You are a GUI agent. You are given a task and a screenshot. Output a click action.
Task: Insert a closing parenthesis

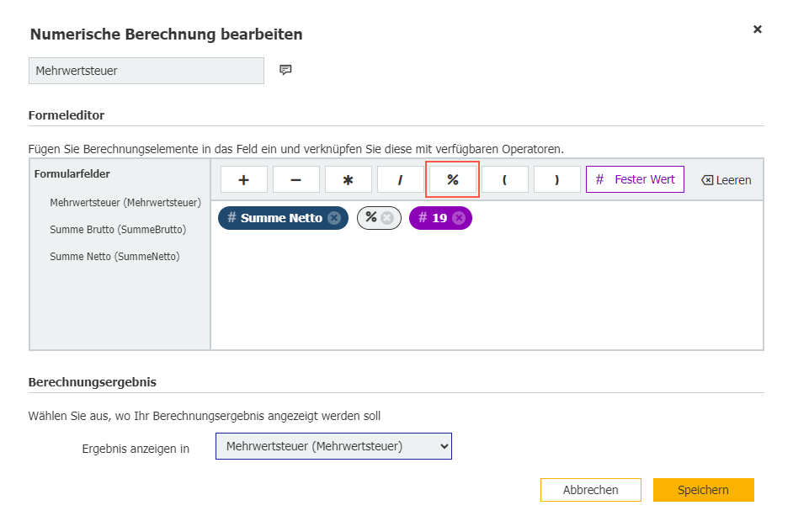click(x=556, y=179)
